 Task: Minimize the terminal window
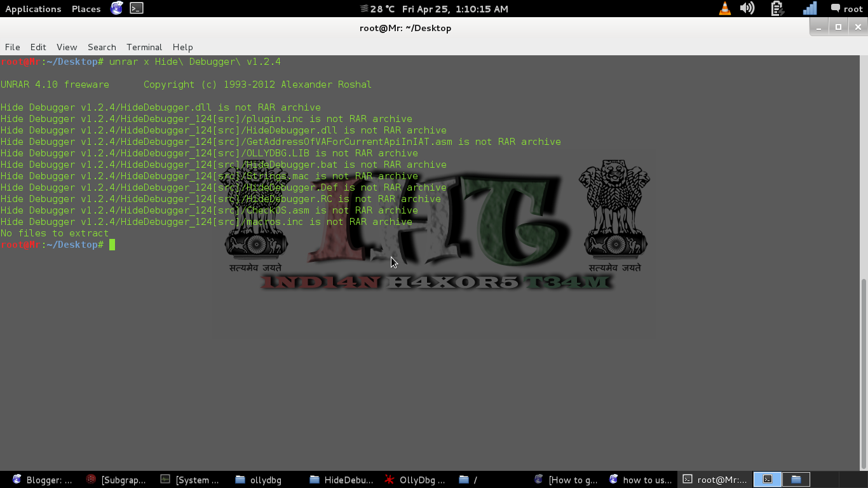820,27
